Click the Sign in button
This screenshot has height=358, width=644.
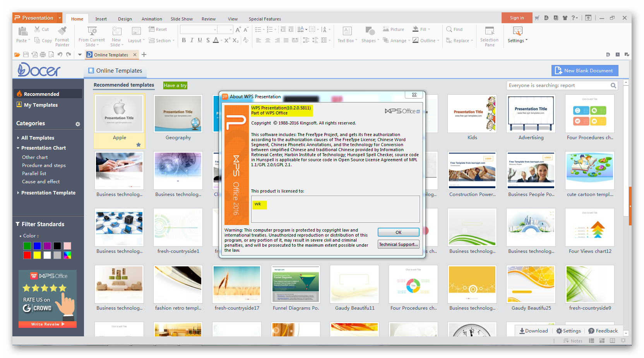click(x=517, y=18)
